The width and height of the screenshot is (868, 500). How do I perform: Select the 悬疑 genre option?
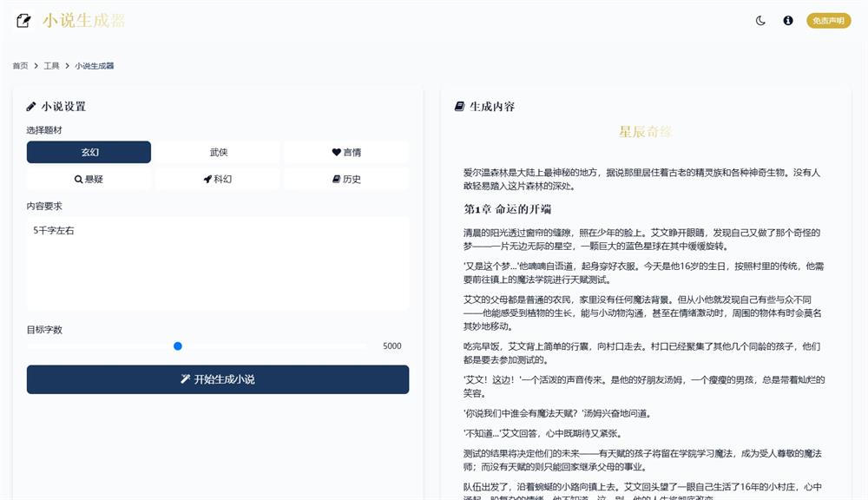coord(89,178)
